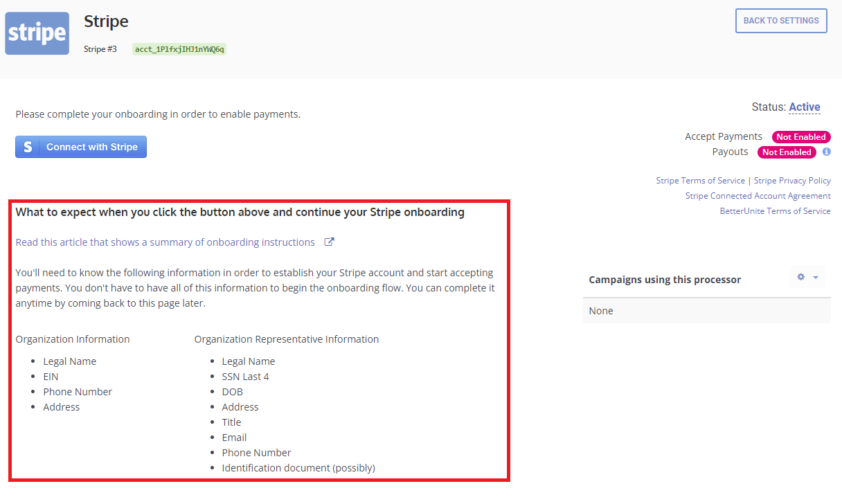
Task: Click the external link icon after article link
Action: tap(330, 242)
